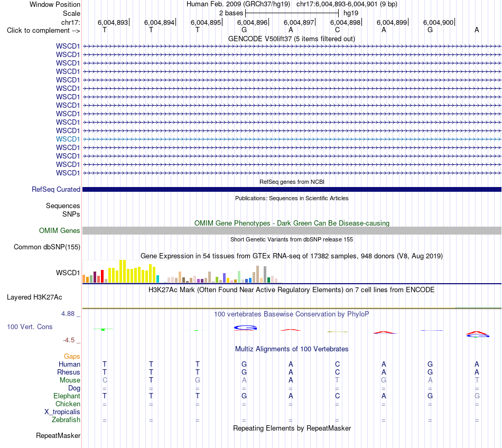Click position marker 6,004,893 on the ruler
Viewport: 502px width, 448px height.
tap(113, 22)
